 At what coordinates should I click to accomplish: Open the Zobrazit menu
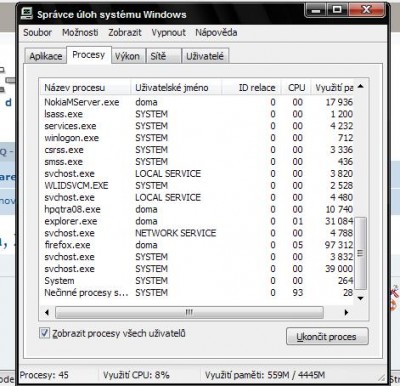(125, 33)
